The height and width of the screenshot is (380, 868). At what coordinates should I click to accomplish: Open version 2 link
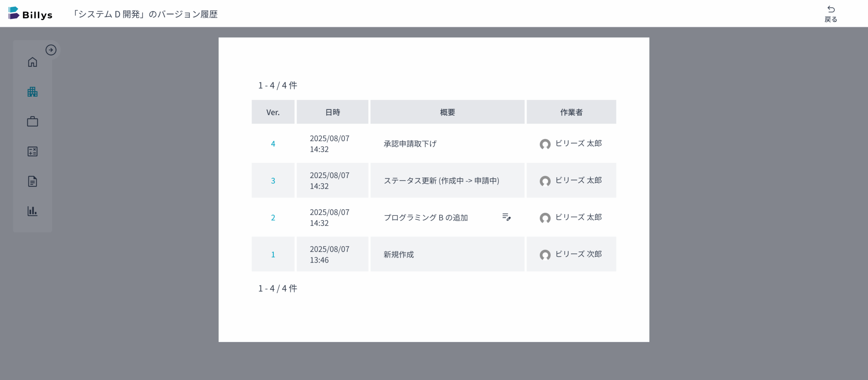coord(273,218)
